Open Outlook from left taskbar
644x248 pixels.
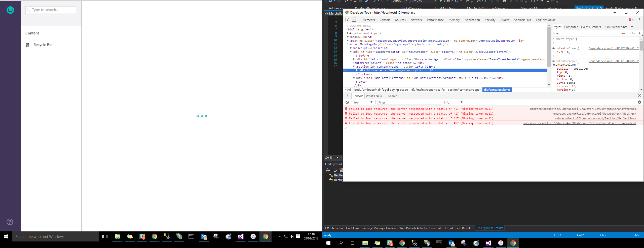(204, 236)
